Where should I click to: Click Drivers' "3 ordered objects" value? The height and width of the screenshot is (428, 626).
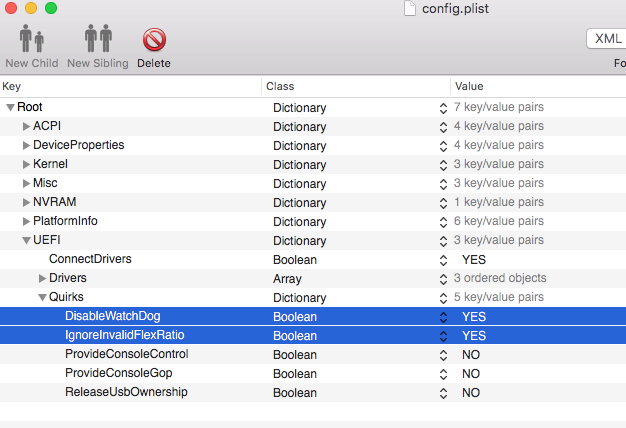pyautogui.click(x=500, y=278)
